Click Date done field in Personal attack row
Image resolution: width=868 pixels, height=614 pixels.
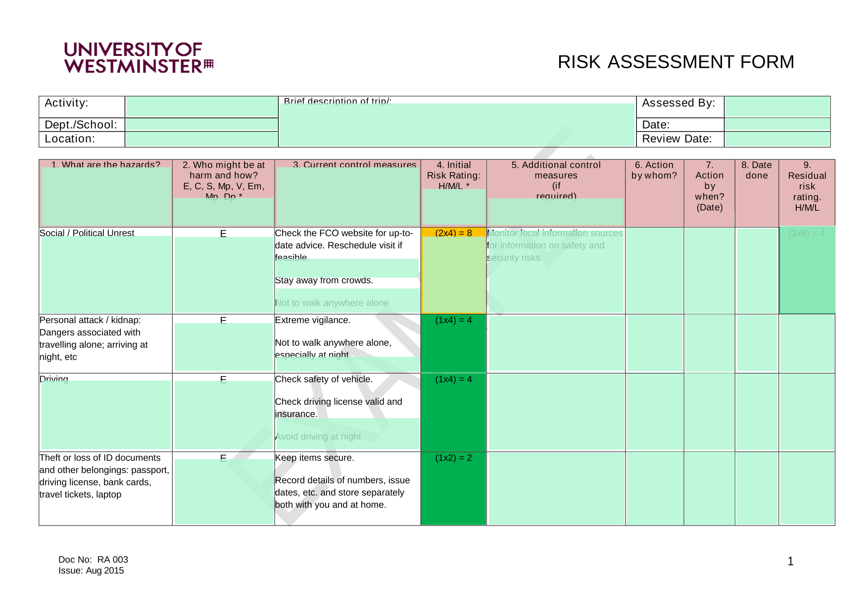(757, 343)
